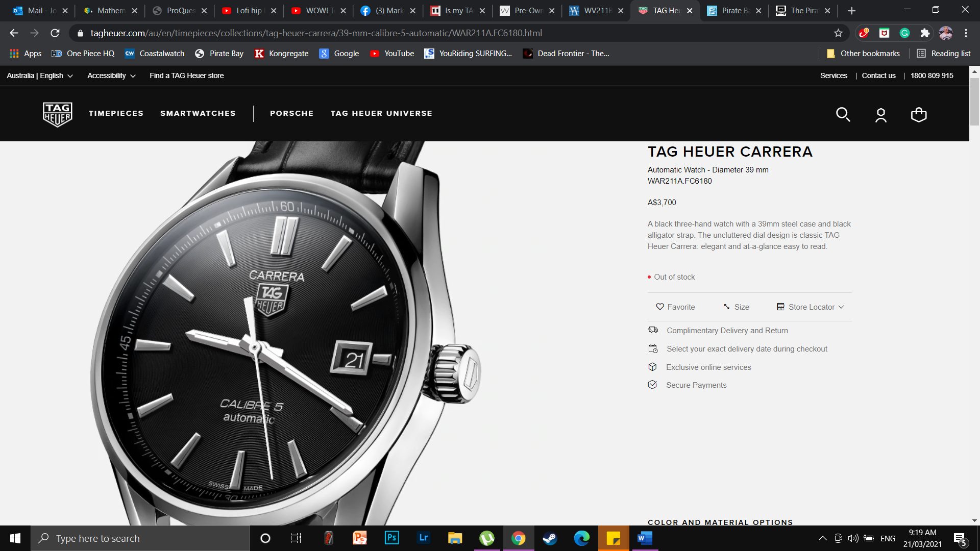Open the user account icon
The height and width of the screenshot is (551, 980).
coord(880,115)
